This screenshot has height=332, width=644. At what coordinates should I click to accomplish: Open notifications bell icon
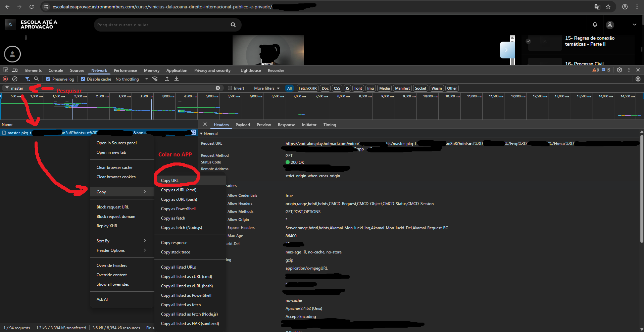point(595,25)
